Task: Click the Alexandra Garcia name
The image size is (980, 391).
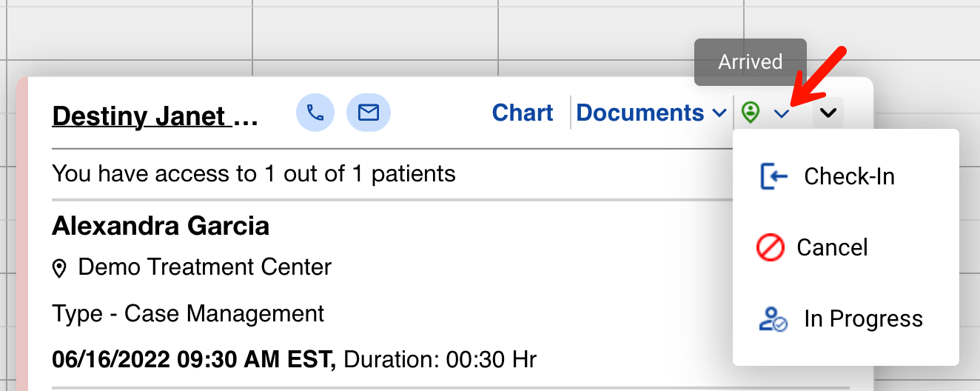Action: [x=161, y=226]
